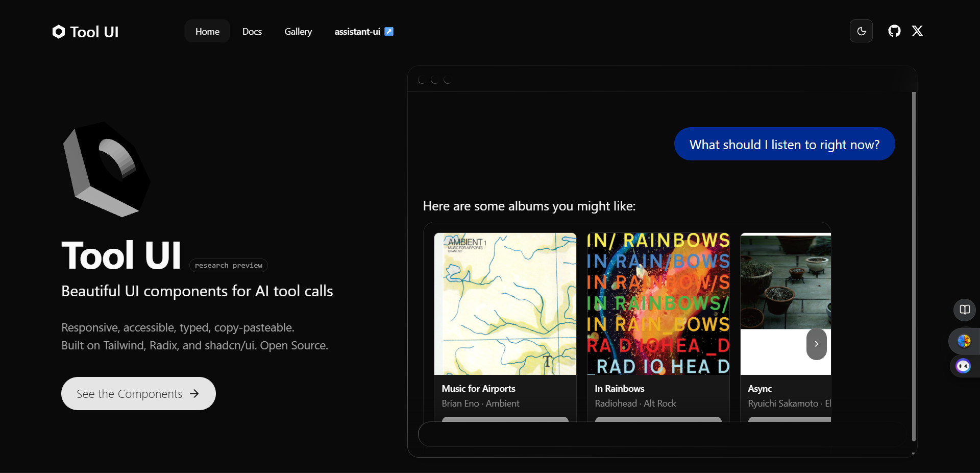Toggle dark mode with the moon button
Image resolution: width=980 pixels, height=473 pixels.
click(x=861, y=31)
